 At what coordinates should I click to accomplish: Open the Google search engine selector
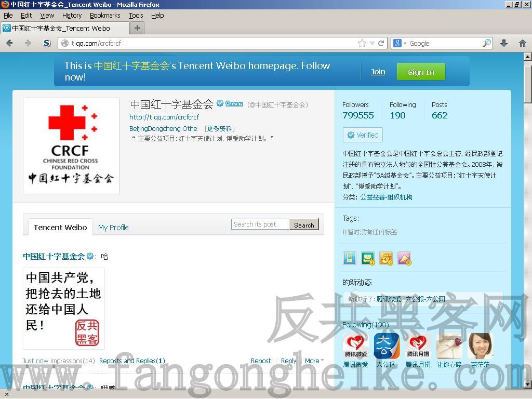(x=400, y=43)
